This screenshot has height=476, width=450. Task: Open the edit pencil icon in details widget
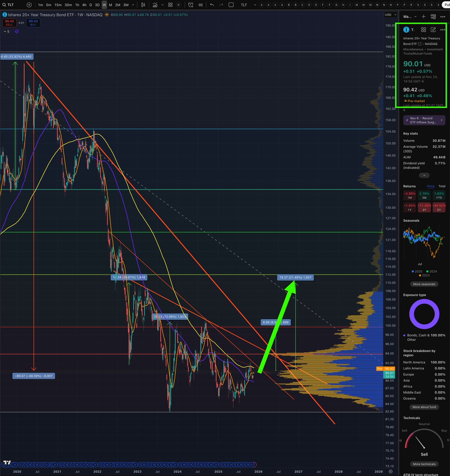pos(433,29)
